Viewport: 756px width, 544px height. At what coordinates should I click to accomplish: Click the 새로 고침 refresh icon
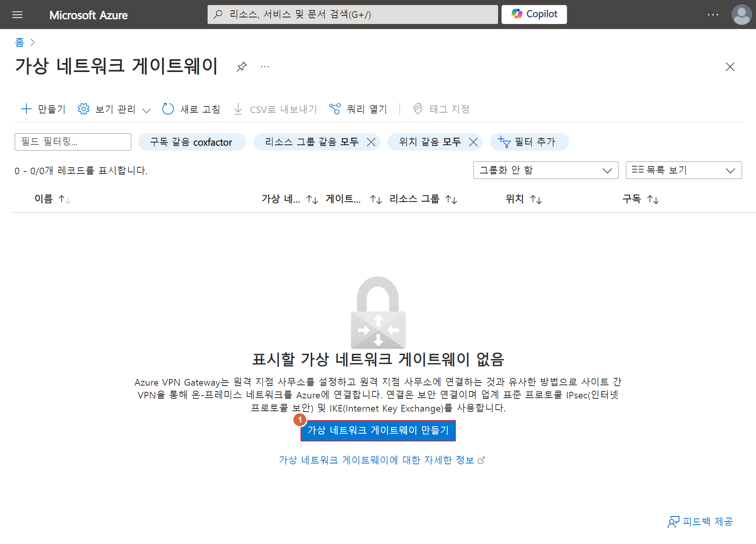coord(168,109)
